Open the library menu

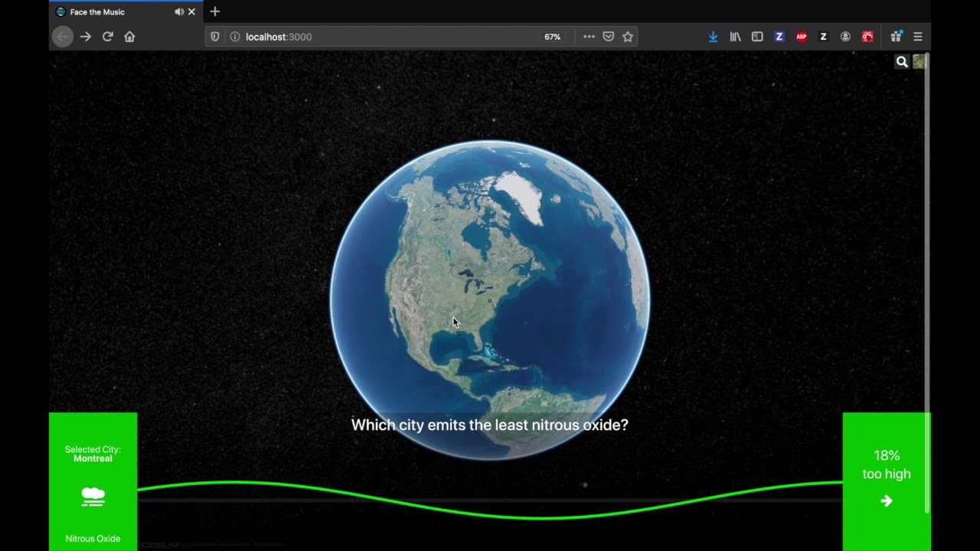tap(735, 37)
